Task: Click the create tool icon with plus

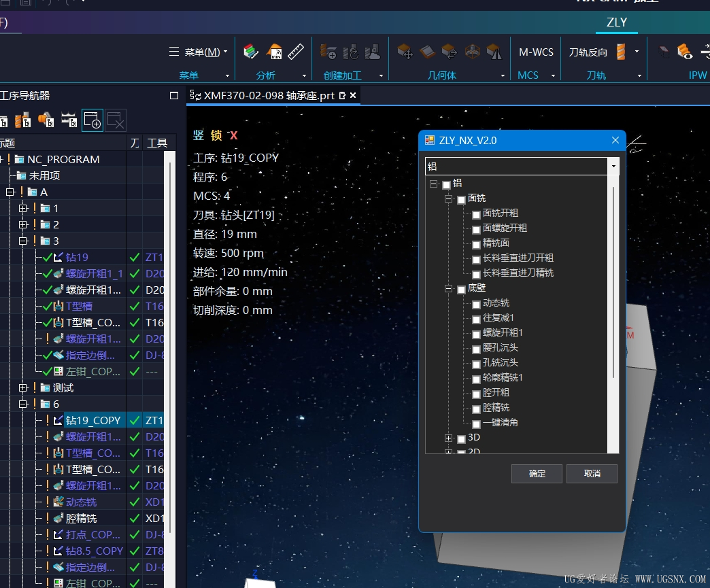Action: [x=328, y=52]
